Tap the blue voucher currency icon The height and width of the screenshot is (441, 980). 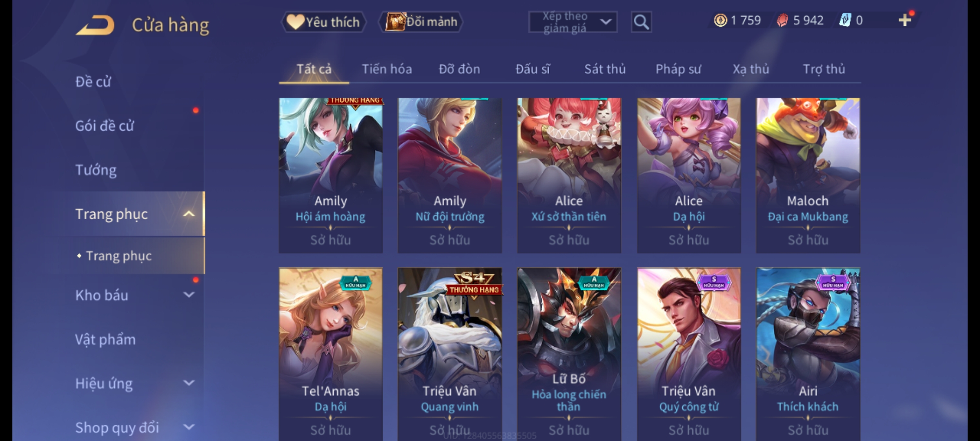[x=845, y=20]
